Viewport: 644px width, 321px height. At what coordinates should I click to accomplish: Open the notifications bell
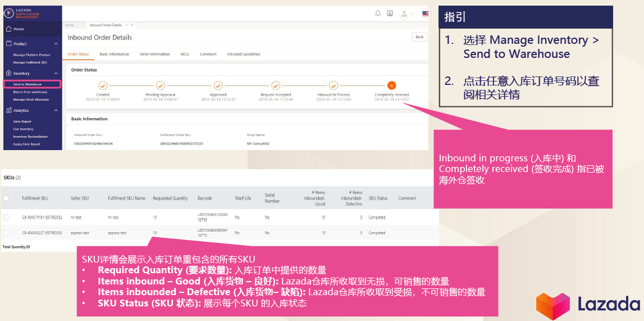(x=378, y=13)
